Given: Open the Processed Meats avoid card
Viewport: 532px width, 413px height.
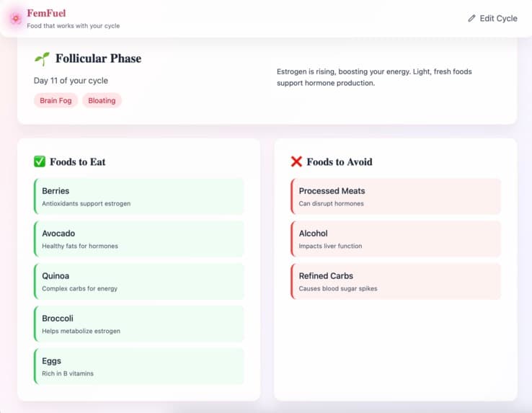Looking at the screenshot, I should coord(396,197).
